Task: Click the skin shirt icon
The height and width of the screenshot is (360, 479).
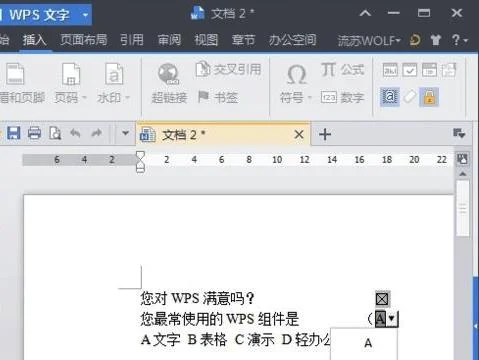Action: (436, 40)
